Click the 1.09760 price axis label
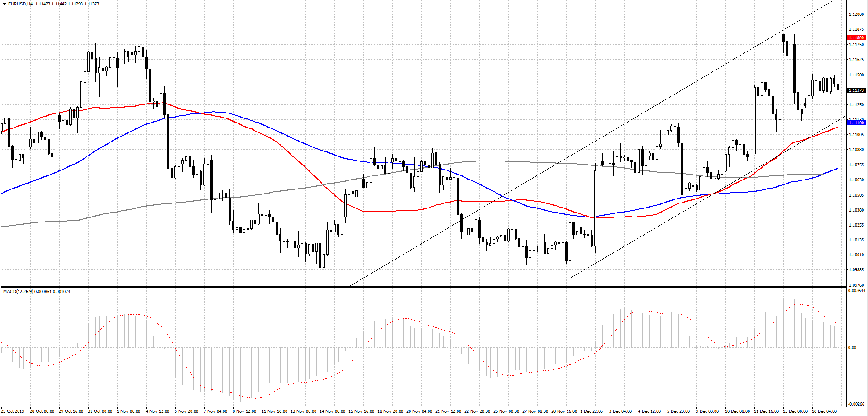 point(857,285)
